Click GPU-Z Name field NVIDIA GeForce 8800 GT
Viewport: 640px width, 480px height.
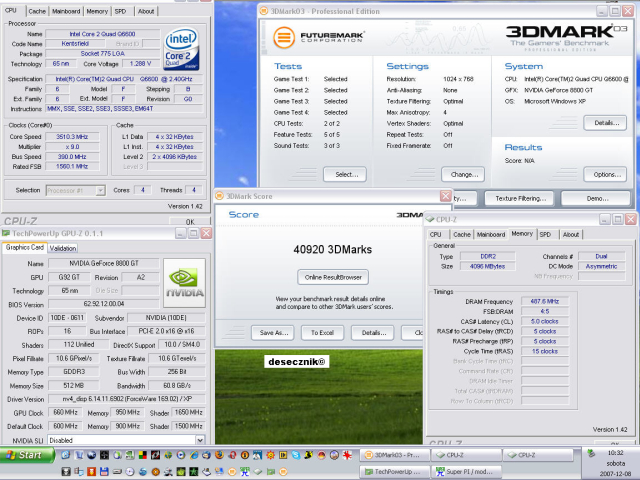click(104, 263)
